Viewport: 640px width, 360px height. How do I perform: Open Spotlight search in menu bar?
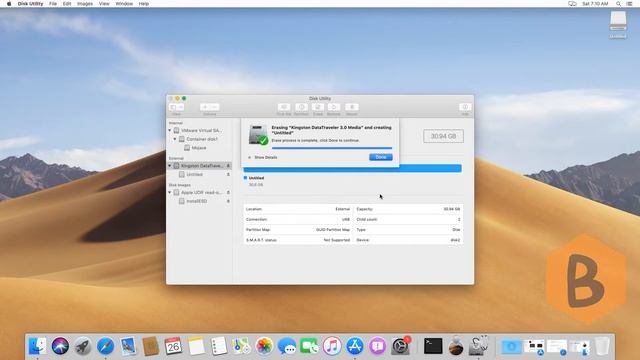[618, 4]
